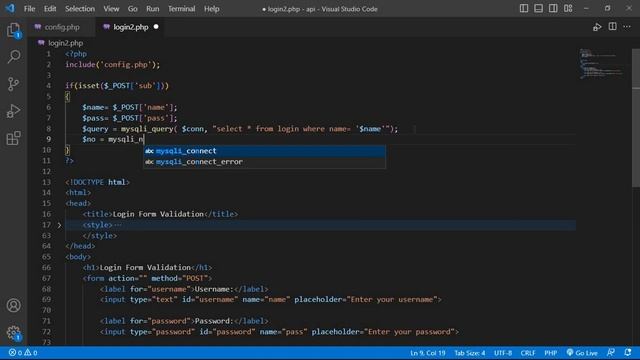
Task: Open the Run and Debug view
Action: [13, 111]
